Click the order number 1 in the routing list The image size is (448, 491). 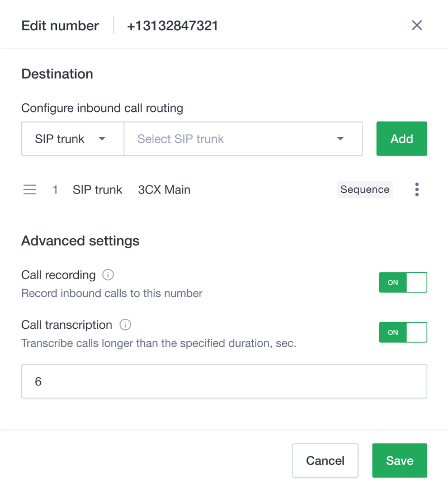[x=55, y=190]
